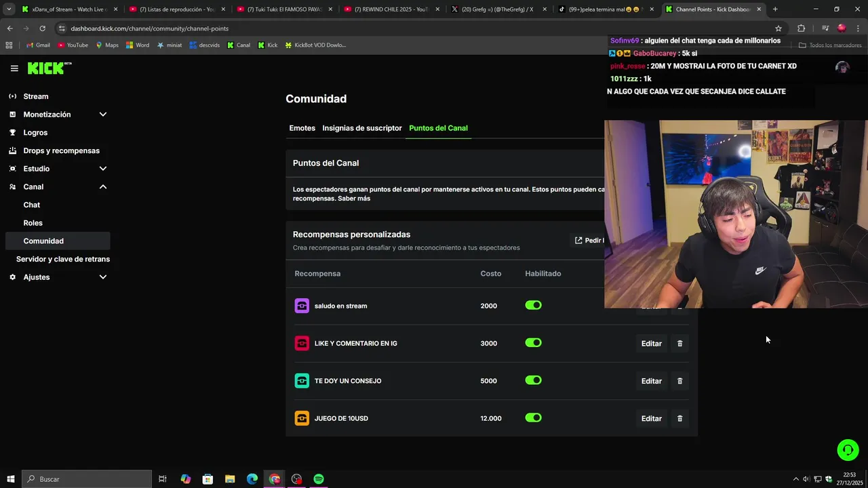Click the 12.000 cost value
The width and height of the screenshot is (868, 488).
tap(491, 418)
